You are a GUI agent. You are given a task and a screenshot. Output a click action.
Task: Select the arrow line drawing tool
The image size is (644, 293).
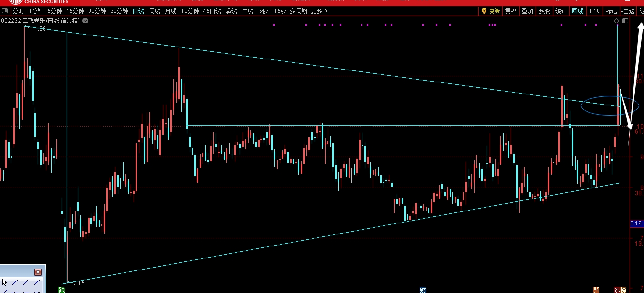[36, 282]
